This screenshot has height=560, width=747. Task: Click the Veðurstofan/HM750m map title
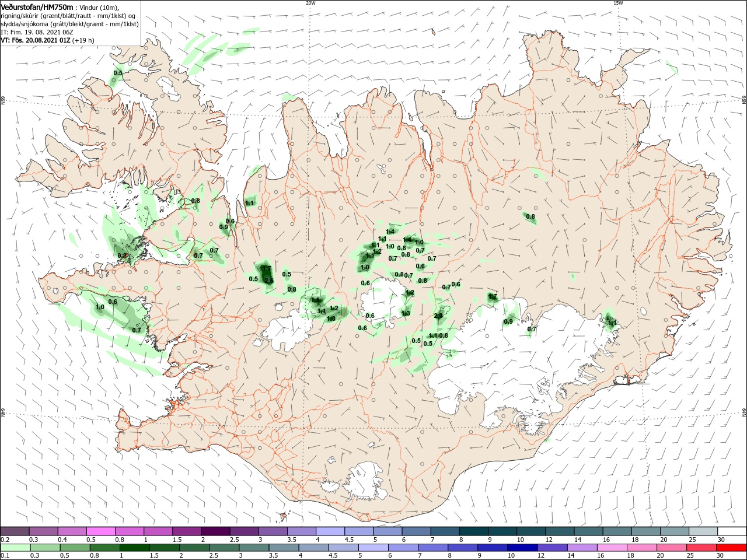[37, 7]
